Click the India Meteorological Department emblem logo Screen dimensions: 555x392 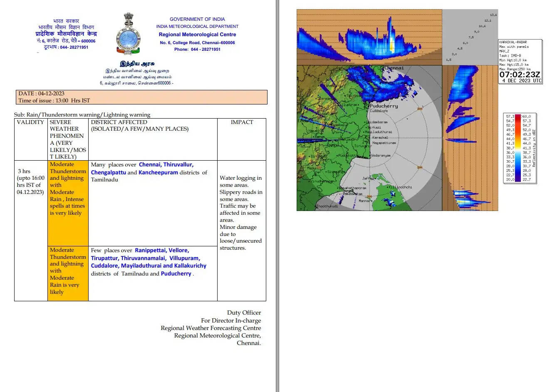click(x=128, y=34)
